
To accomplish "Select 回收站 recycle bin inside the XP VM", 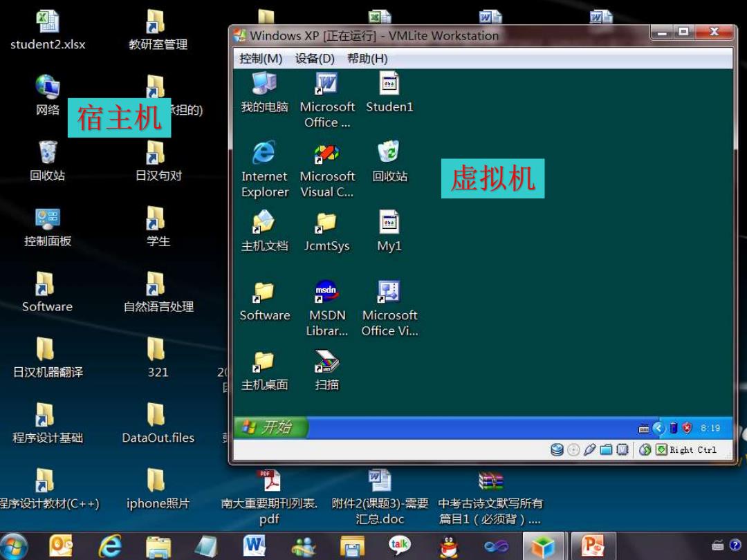I will pos(389,161).
